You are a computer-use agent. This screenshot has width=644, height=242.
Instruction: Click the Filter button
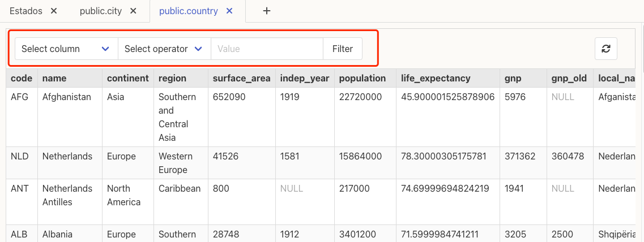tap(343, 49)
